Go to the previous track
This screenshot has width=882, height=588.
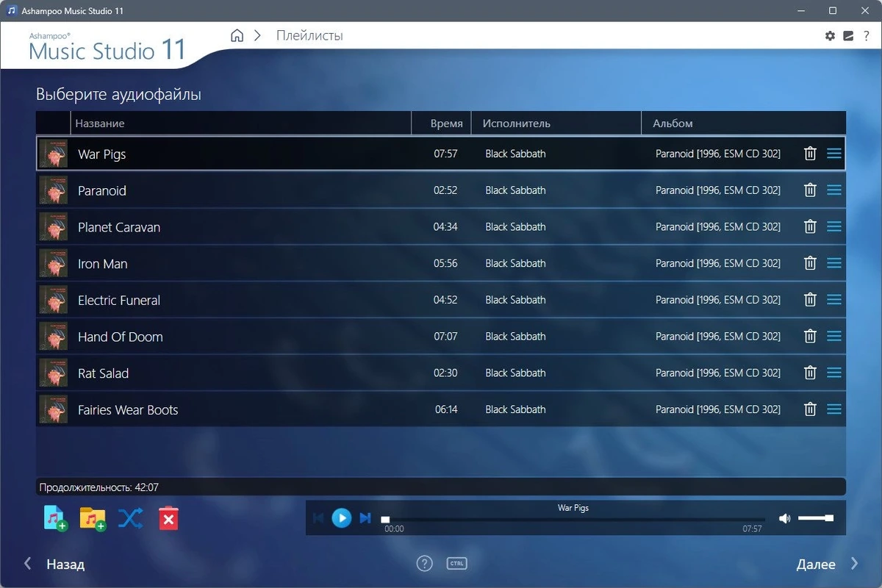(x=318, y=518)
